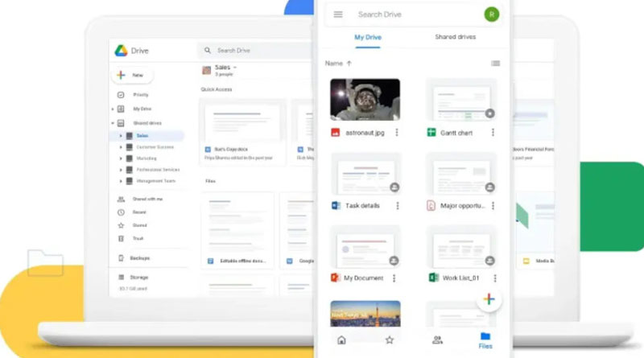Switch to the My Drive tab
The width and height of the screenshot is (644, 358).
[368, 37]
